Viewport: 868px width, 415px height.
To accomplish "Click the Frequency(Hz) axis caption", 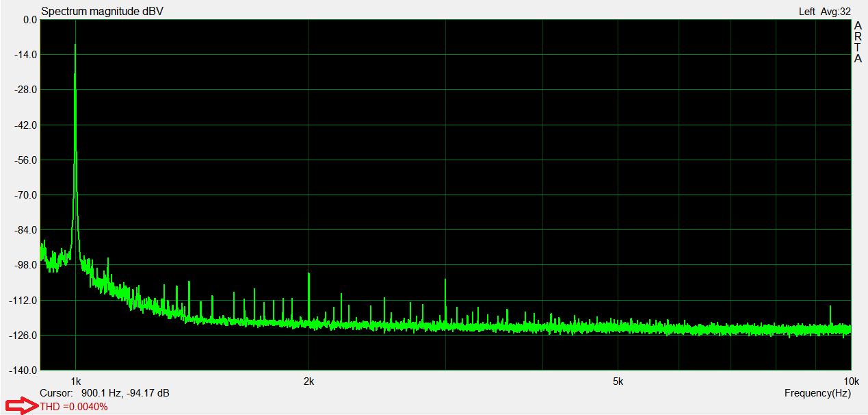I will tap(817, 393).
